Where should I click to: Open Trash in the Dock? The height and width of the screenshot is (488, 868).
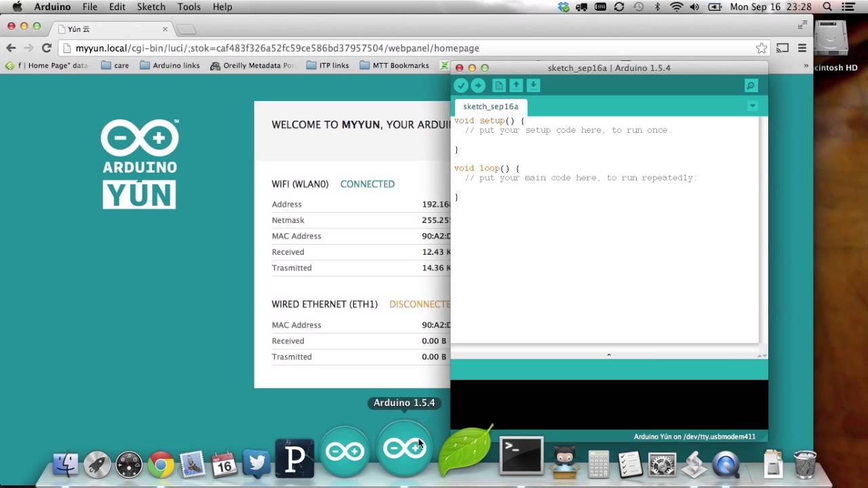(x=805, y=464)
